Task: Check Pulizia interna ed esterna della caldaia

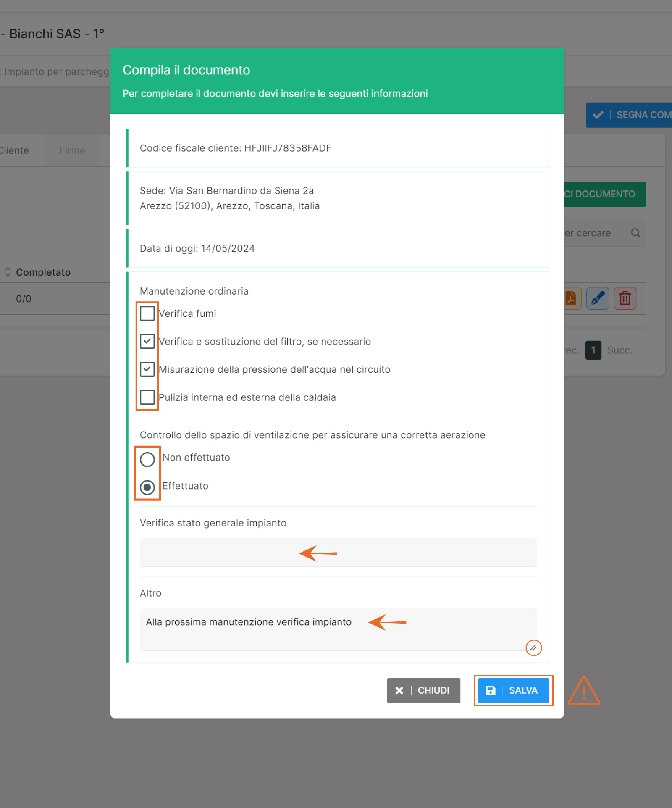Action: [147, 397]
